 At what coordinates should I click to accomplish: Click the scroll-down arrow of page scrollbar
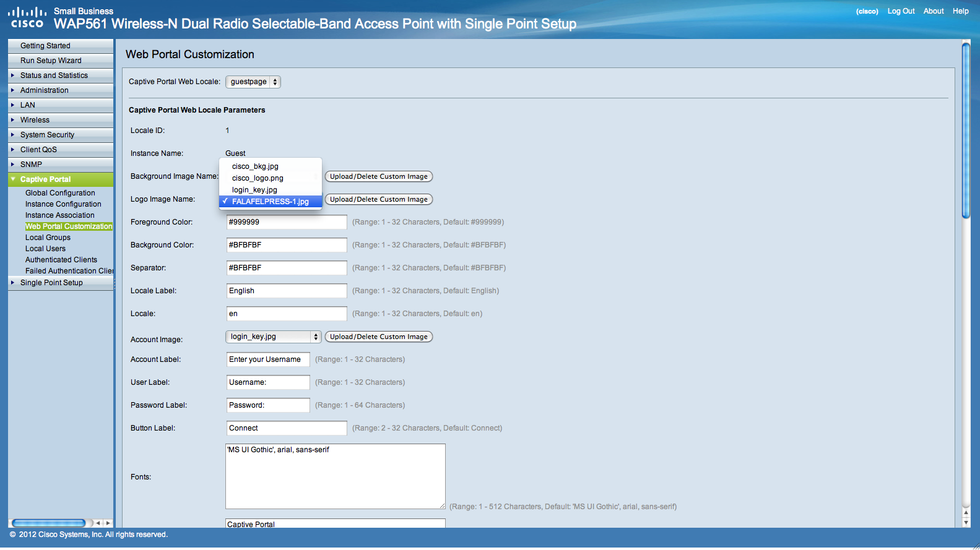tap(966, 522)
